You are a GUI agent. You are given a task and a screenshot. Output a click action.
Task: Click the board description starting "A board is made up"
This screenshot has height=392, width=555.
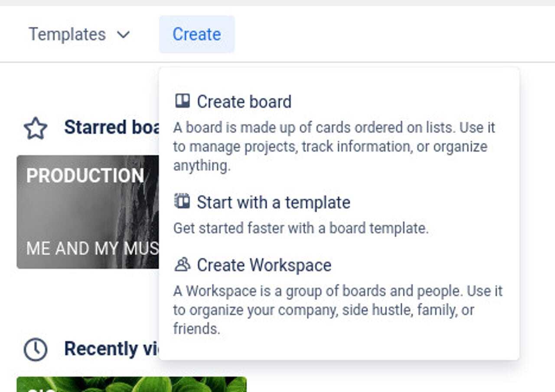click(x=334, y=146)
